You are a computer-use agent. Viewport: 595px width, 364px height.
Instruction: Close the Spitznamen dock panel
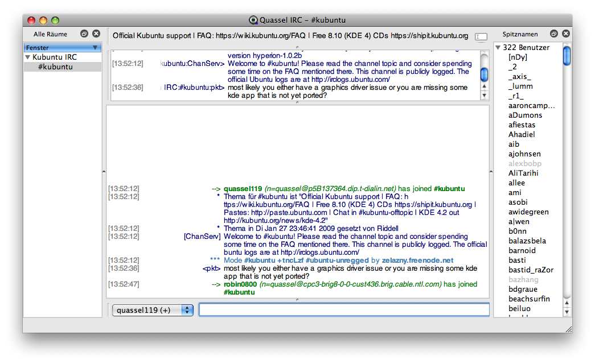point(566,34)
